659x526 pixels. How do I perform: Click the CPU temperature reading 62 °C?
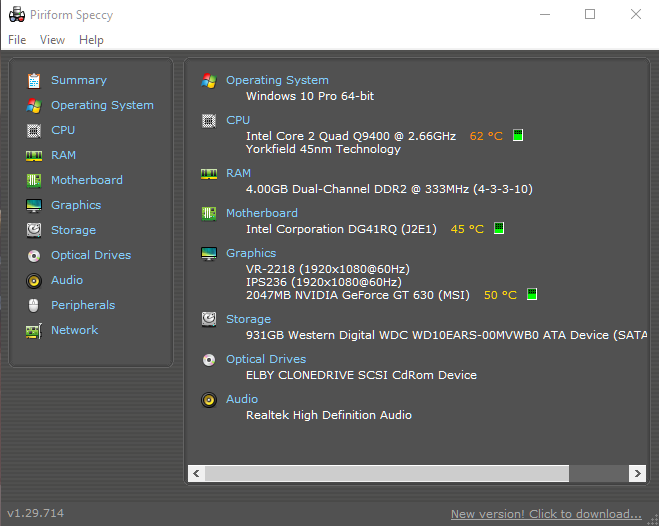(486, 136)
